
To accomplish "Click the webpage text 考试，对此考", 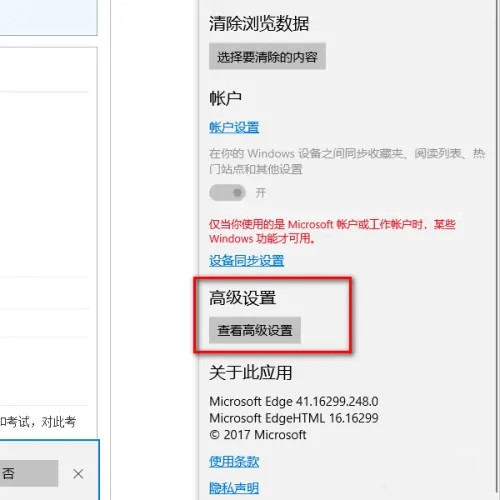I will coord(38,422).
